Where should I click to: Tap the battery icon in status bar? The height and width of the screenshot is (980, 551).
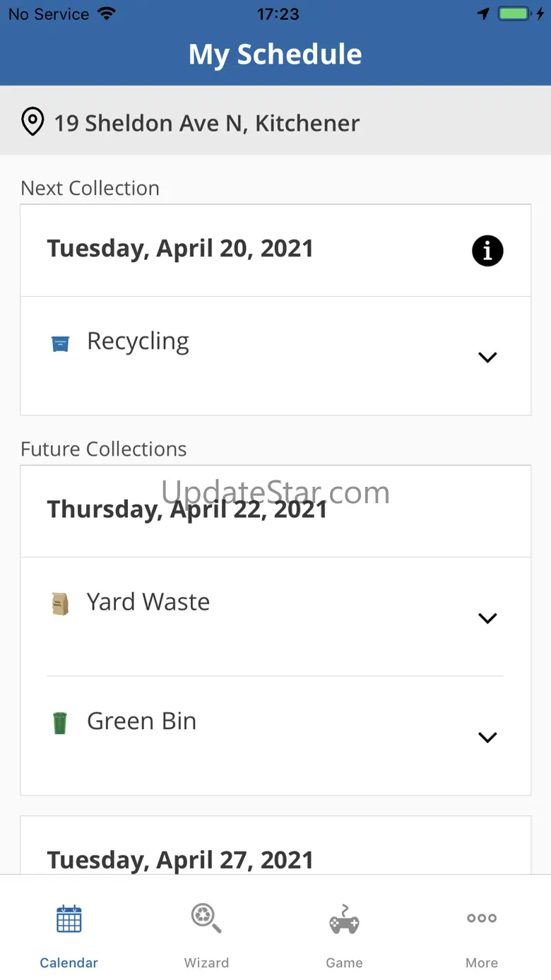click(514, 14)
